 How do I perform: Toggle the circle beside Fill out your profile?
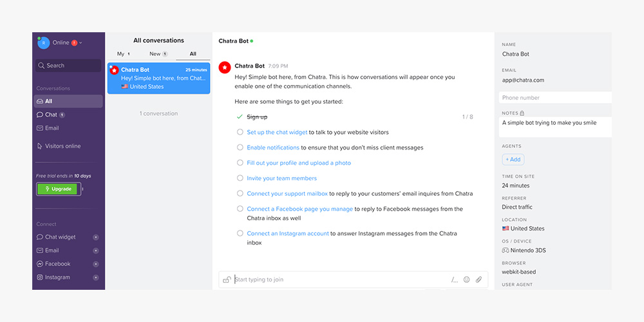click(240, 163)
